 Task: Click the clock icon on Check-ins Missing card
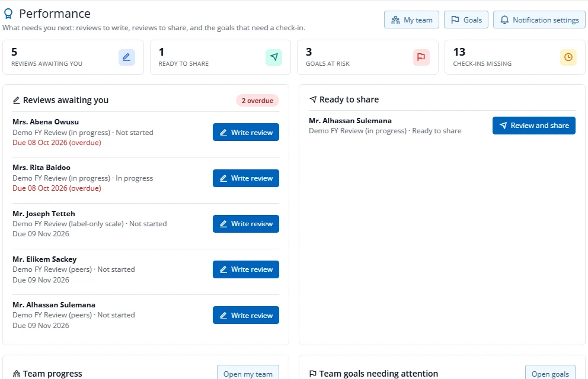[568, 57]
